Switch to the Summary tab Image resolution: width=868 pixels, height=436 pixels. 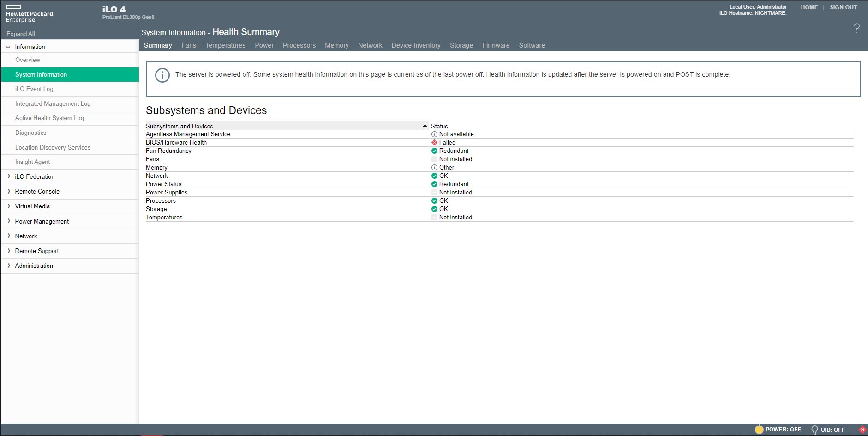(x=158, y=45)
